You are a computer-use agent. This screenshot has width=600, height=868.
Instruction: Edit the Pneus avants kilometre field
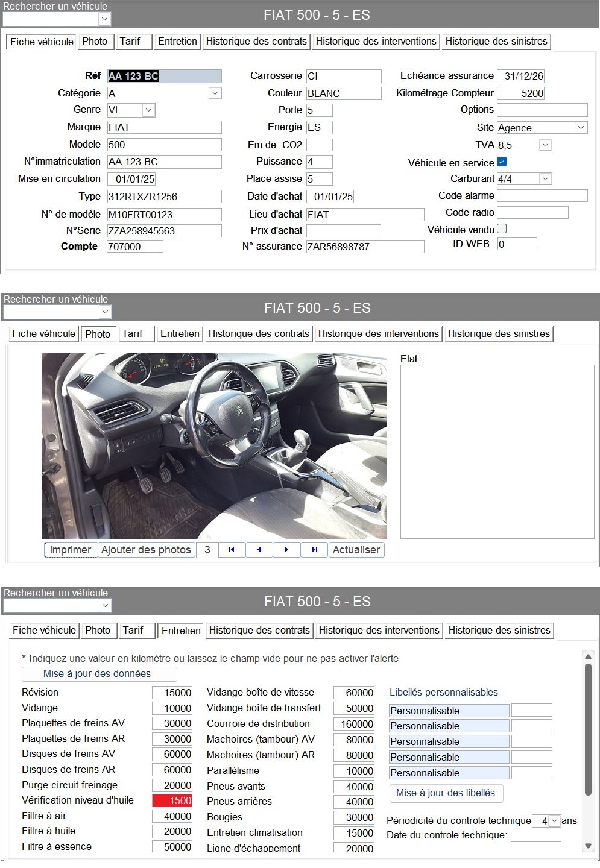[354, 787]
